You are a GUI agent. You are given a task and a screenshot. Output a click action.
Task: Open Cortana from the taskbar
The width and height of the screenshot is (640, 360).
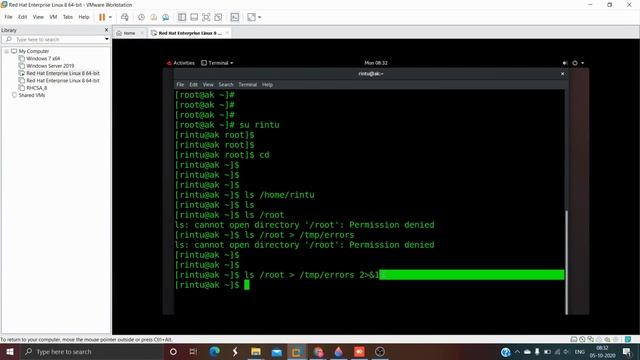pyautogui.click(x=173, y=351)
